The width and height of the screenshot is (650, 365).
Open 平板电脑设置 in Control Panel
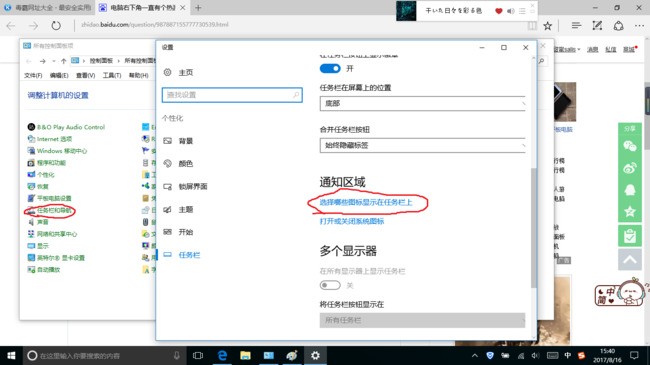(x=50, y=198)
